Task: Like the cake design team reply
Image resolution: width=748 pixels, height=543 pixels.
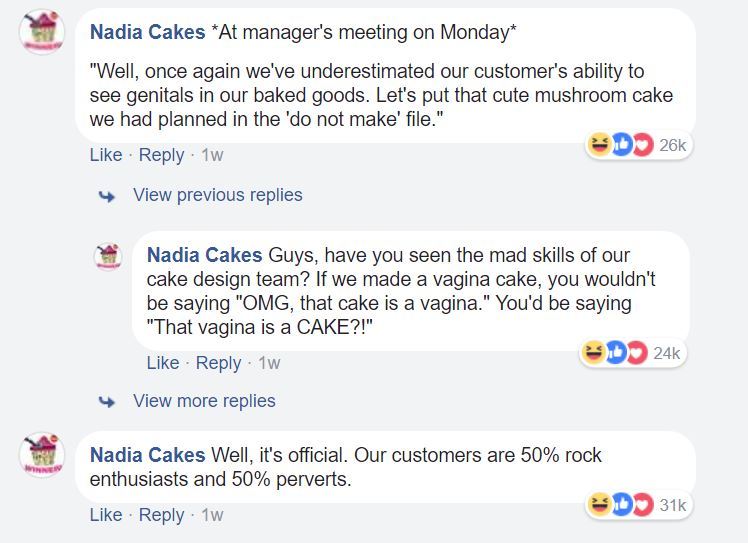Action: (163, 363)
